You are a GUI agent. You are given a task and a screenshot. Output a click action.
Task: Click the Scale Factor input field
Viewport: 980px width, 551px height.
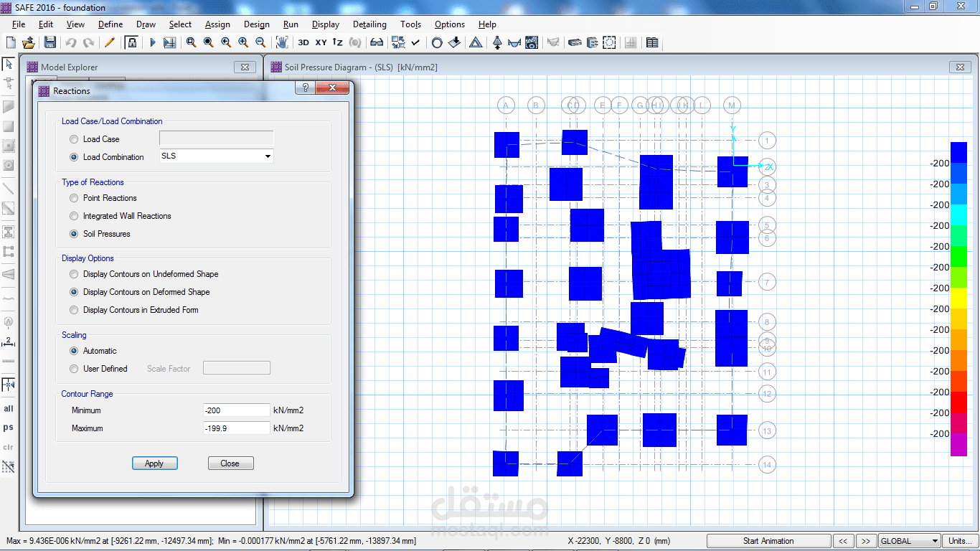[237, 368]
